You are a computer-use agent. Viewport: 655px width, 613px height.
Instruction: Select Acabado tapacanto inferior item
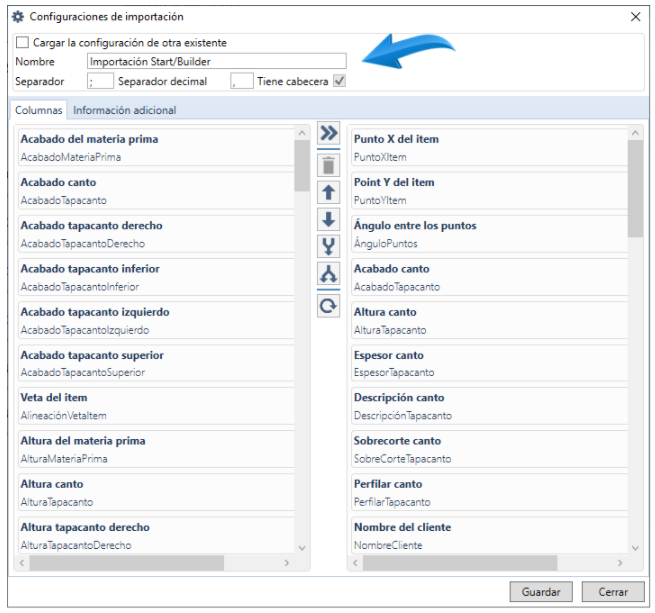156,277
